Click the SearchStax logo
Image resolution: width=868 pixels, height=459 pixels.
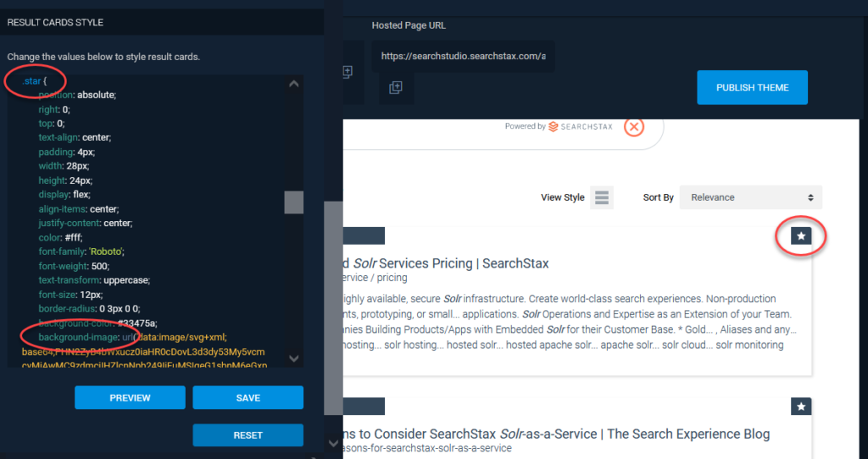point(581,127)
